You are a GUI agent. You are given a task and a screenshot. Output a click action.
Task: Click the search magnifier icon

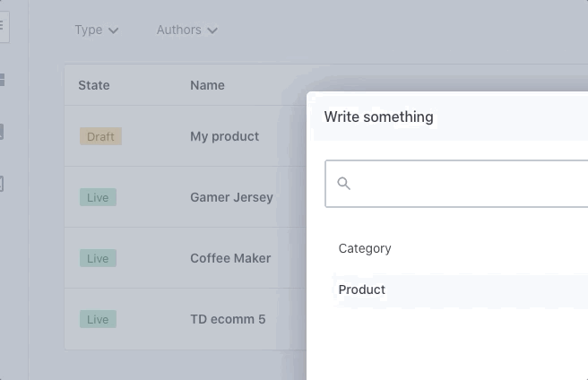(343, 184)
